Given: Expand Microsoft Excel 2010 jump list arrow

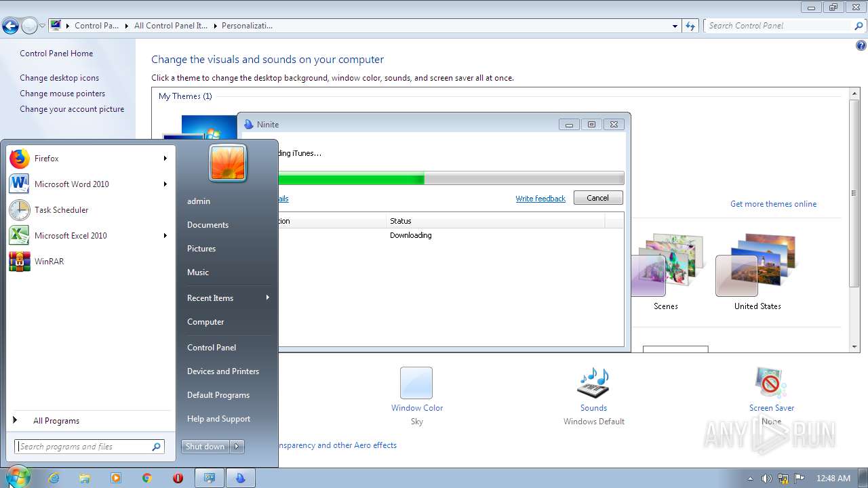Looking at the screenshot, I should [165, 236].
